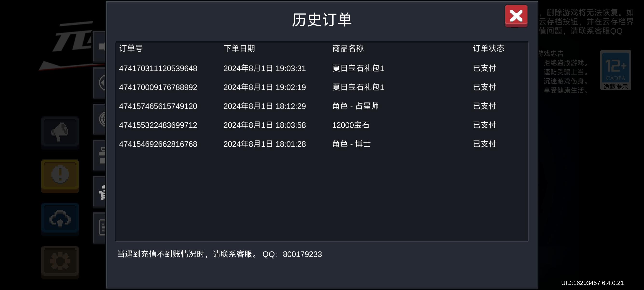Click the 商品名称 column header
Image resolution: width=644 pixels, height=290 pixels.
(348, 48)
